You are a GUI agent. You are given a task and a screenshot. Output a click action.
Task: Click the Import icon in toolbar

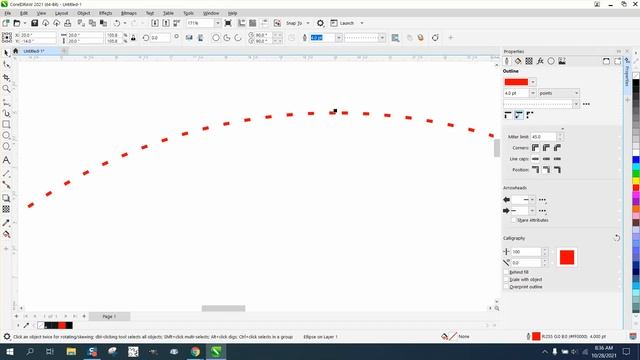click(155, 23)
